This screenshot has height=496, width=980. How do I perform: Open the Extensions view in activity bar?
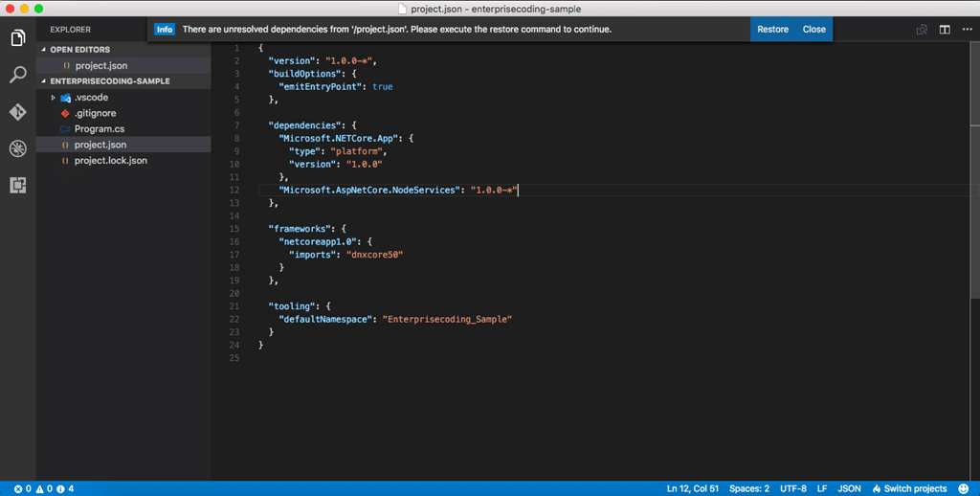(18, 185)
